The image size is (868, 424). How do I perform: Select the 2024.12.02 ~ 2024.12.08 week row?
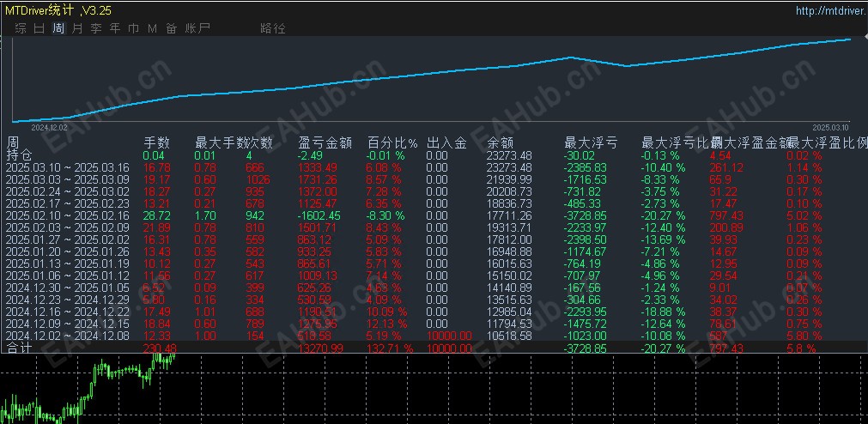(x=434, y=336)
